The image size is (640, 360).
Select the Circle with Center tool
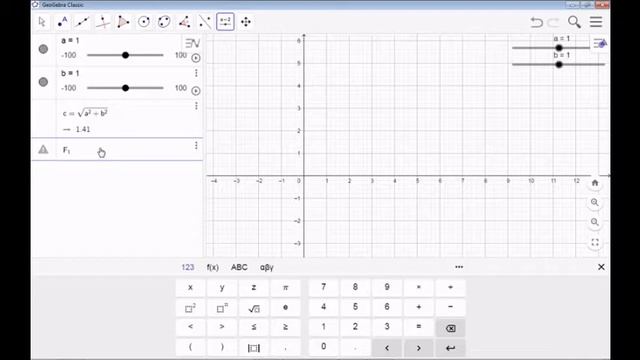coord(144,22)
